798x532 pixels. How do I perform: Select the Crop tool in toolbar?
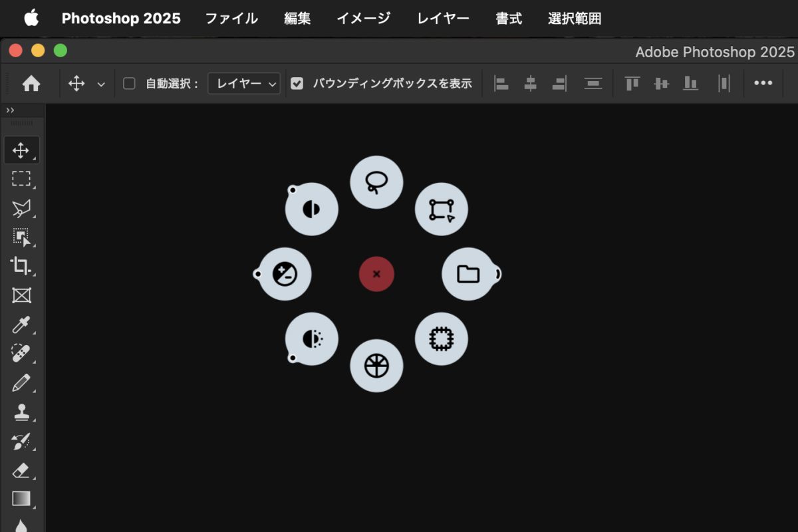click(x=21, y=266)
